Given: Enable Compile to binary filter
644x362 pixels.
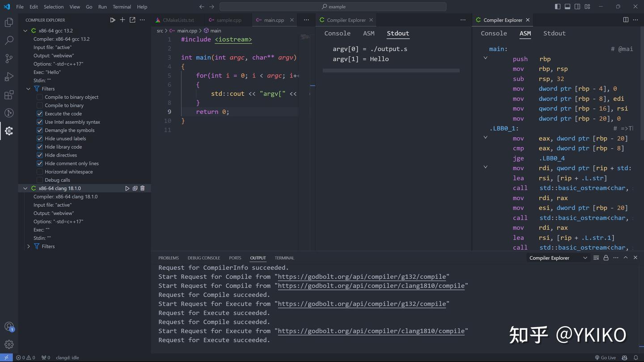Looking at the screenshot, I should click(40, 105).
